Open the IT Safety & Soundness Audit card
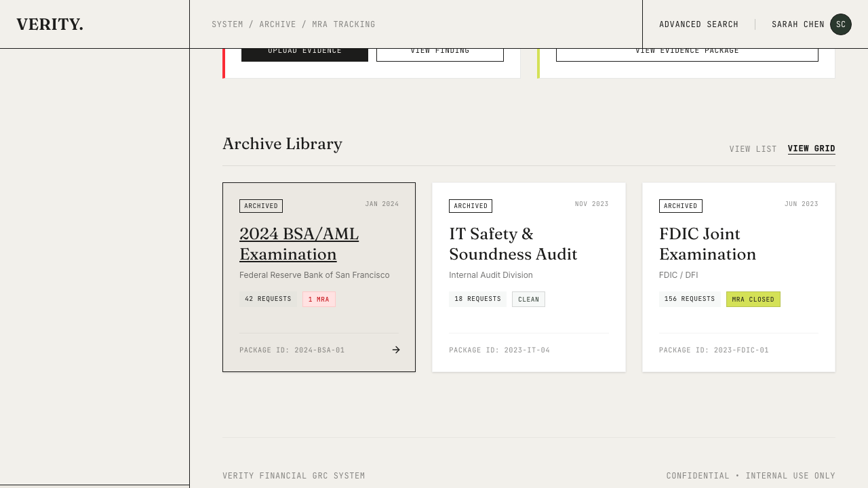The image size is (868, 488). coord(529,277)
